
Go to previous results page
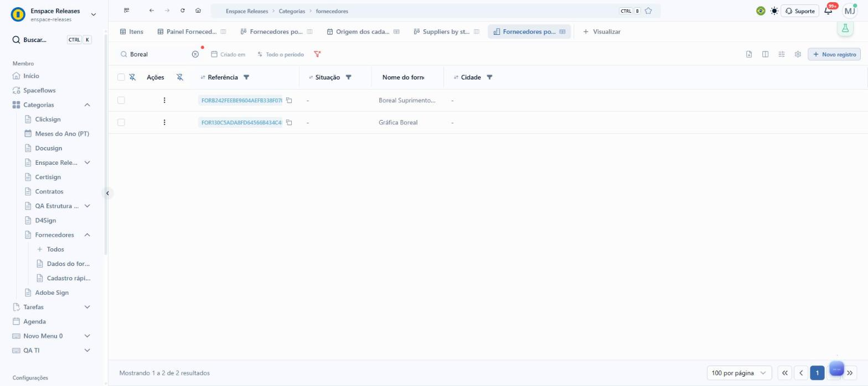[x=800, y=373]
